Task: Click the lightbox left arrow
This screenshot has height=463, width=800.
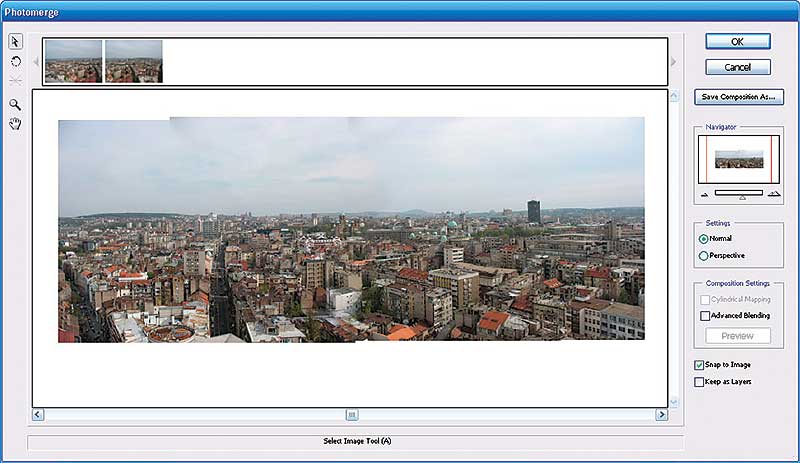Action: pyautogui.click(x=36, y=62)
